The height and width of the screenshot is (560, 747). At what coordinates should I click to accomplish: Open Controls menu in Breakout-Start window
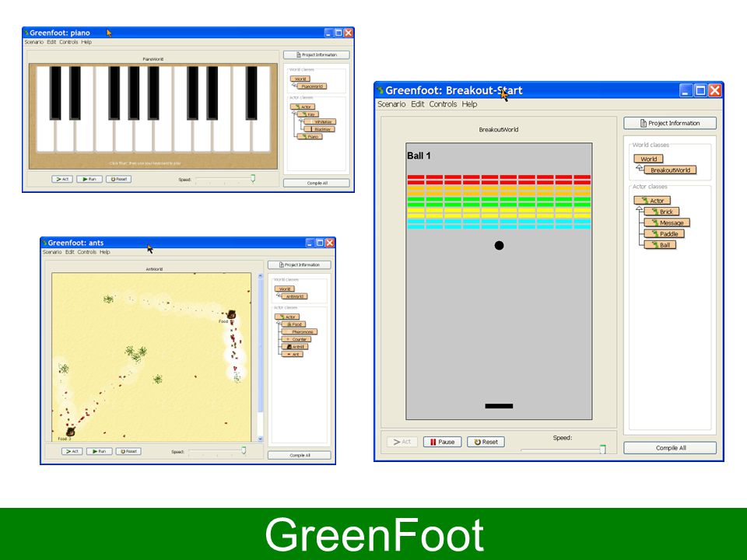(x=443, y=103)
